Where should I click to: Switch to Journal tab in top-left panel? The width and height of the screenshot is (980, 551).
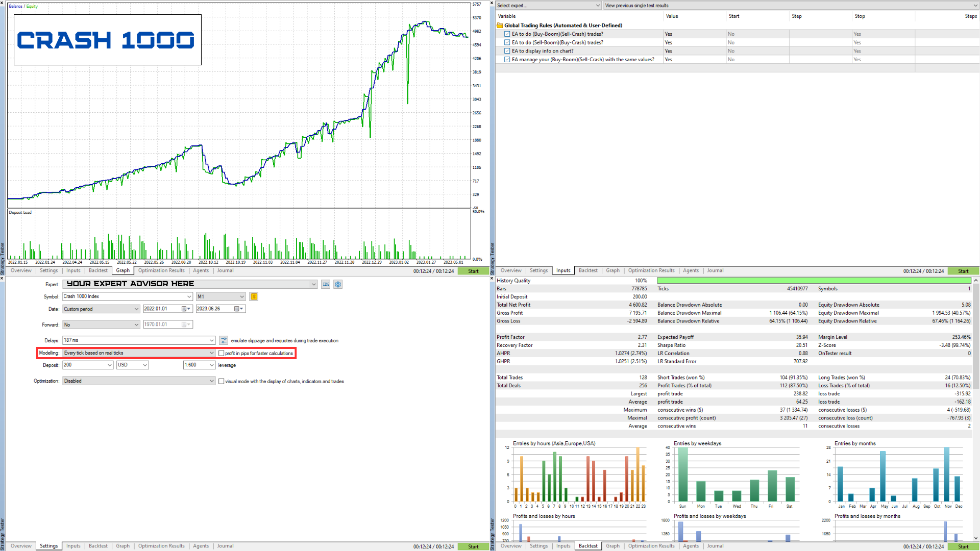click(225, 270)
